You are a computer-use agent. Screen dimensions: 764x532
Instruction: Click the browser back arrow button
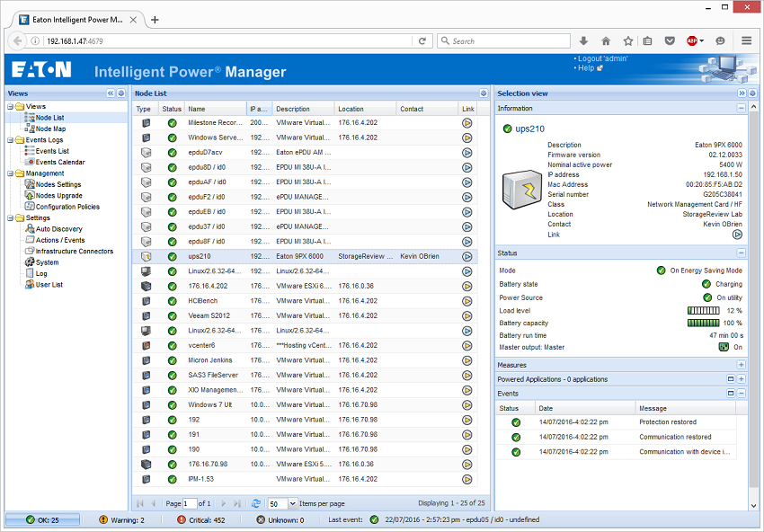(18, 41)
